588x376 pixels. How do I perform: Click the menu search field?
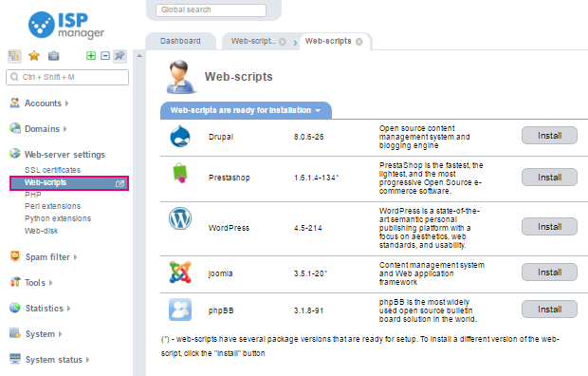(67, 77)
